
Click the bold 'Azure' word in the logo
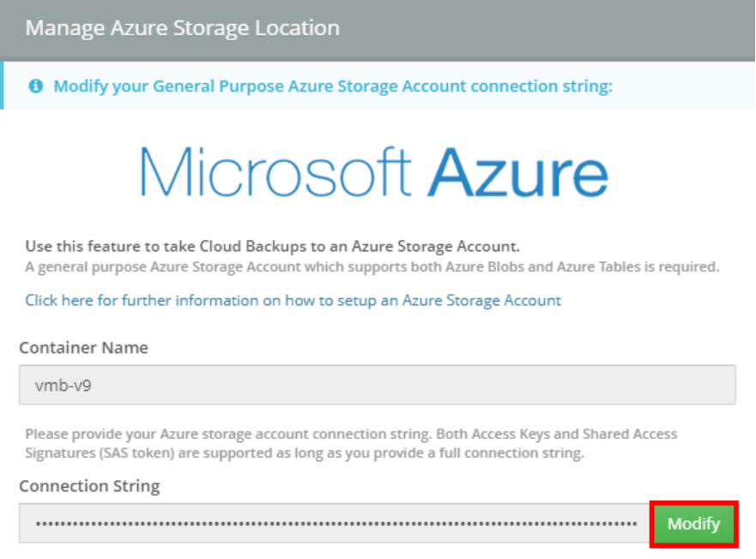pyautogui.click(x=518, y=171)
